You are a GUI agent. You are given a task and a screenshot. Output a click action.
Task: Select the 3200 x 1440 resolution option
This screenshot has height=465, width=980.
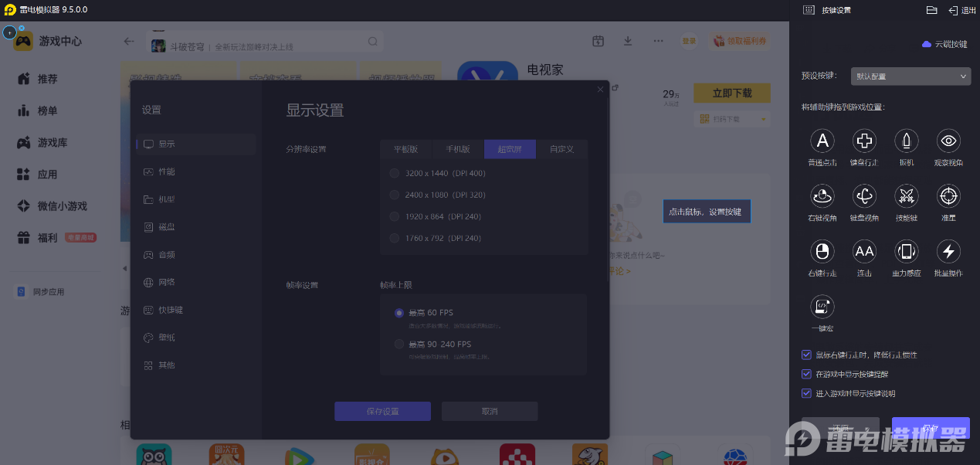click(395, 173)
